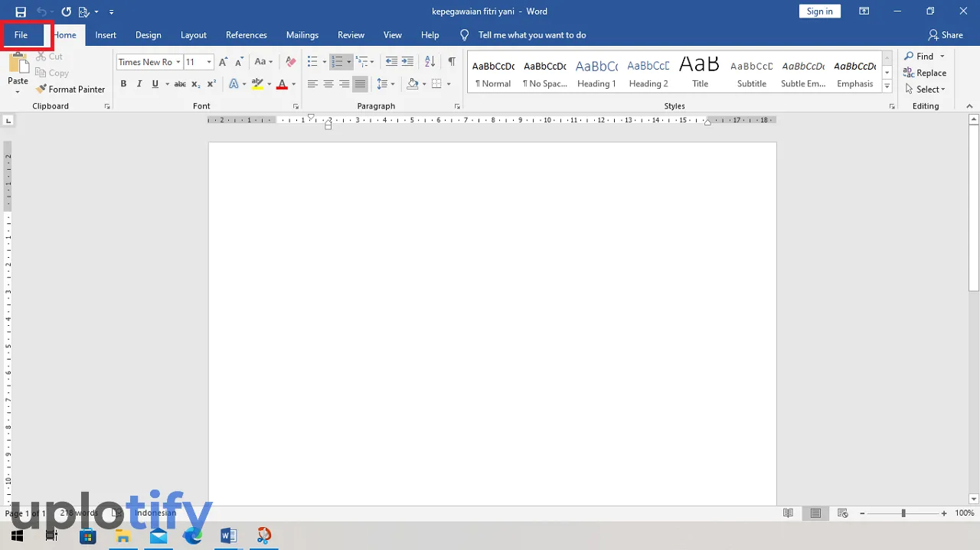The height and width of the screenshot is (550, 980).
Task: Open Microsoft Edge from taskbar
Action: [193, 535]
